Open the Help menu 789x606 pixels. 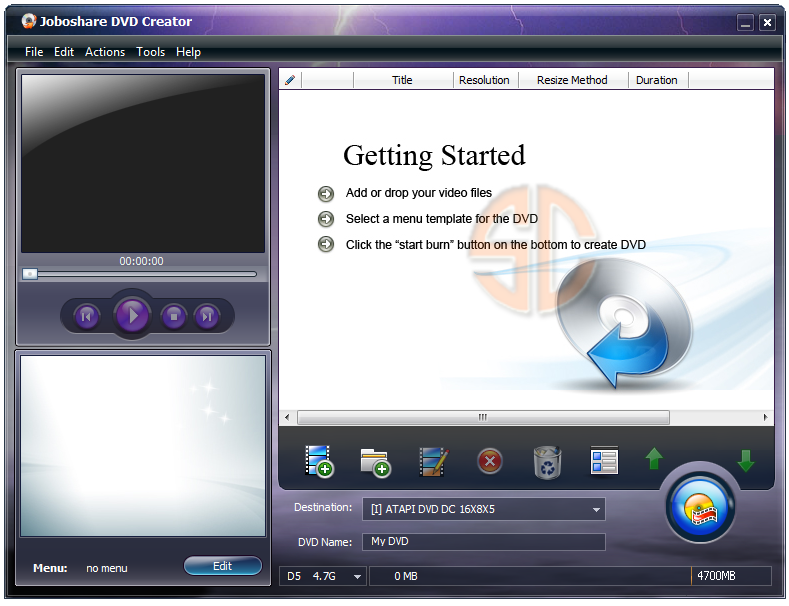tap(188, 52)
